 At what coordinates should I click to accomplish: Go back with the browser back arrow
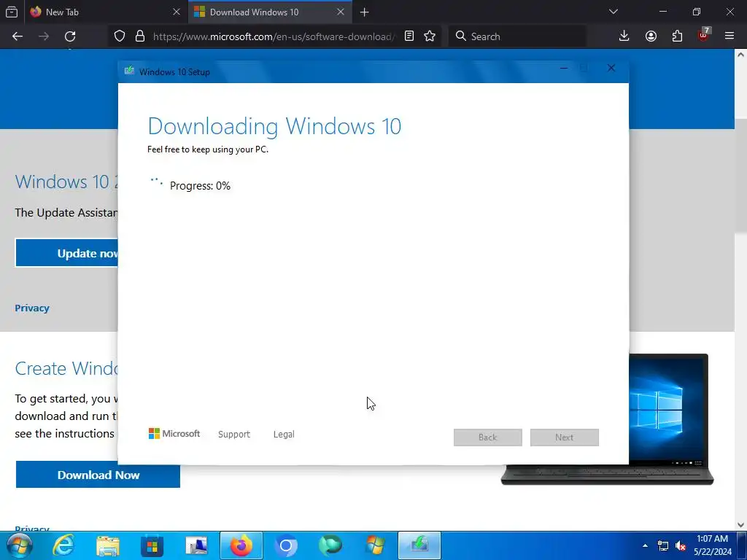click(x=18, y=36)
